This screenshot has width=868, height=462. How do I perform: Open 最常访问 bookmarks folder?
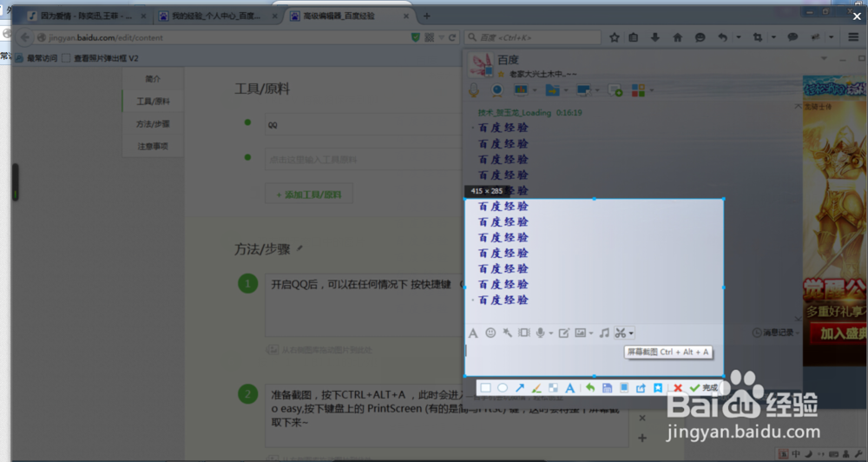[36, 57]
